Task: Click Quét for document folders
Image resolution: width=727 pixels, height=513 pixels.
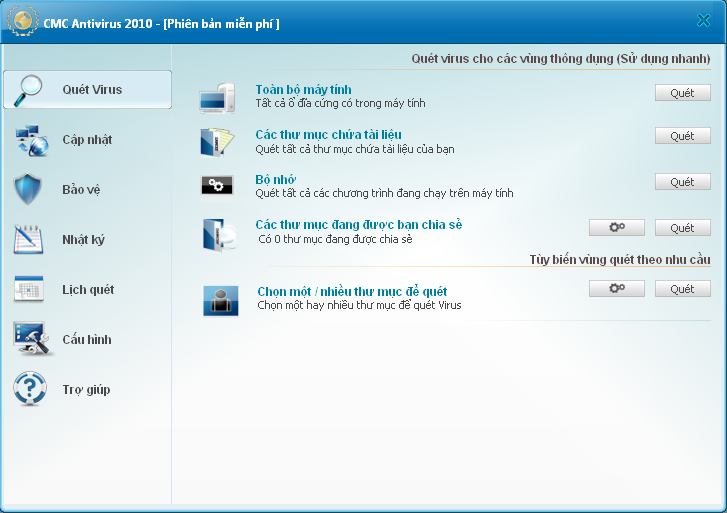Action: coord(682,136)
